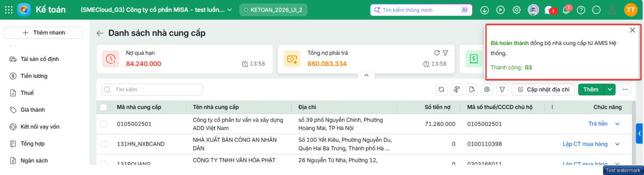Click the Cập nhật địa chỉ button

[x=543, y=90]
